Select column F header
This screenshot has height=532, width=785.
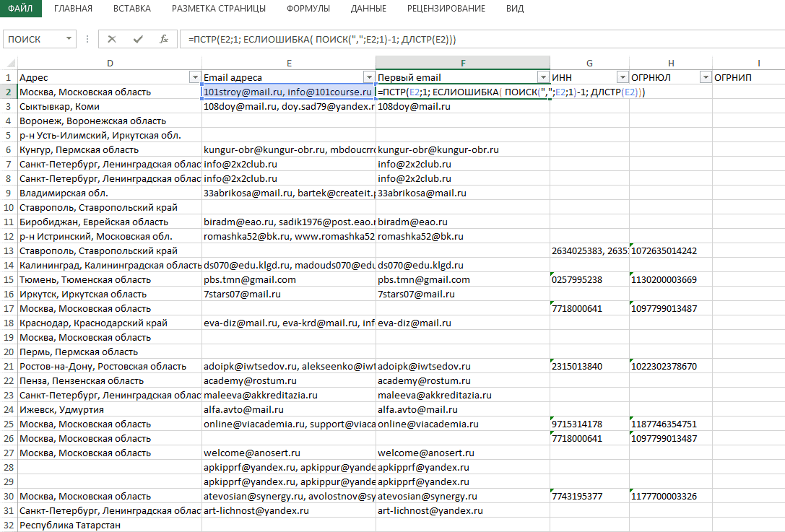[x=463, y=63]
